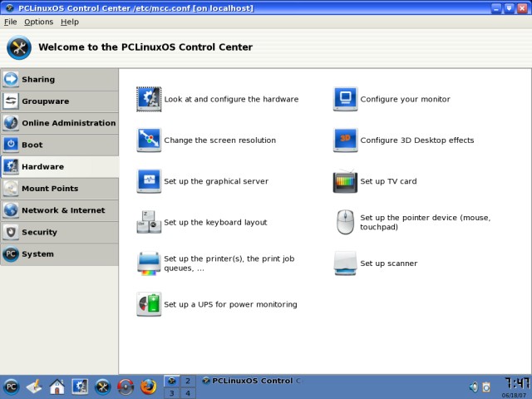
Task: Click PCLinuxOS Control taskbar window button
Action: tap(252, 381)
